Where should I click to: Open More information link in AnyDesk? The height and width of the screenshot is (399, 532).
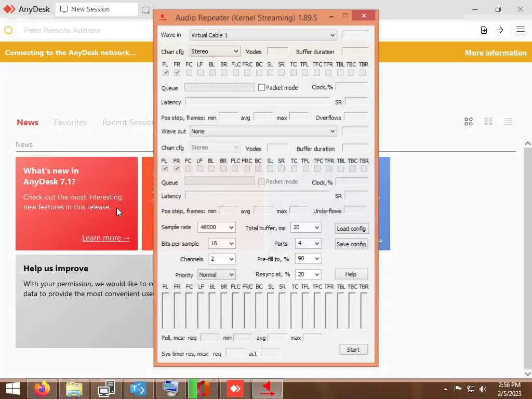496,52
